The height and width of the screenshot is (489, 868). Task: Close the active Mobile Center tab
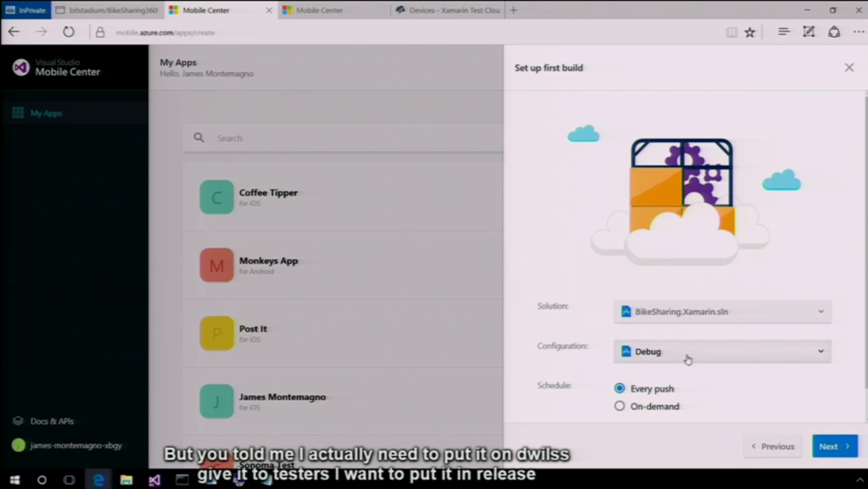(269, 10)
